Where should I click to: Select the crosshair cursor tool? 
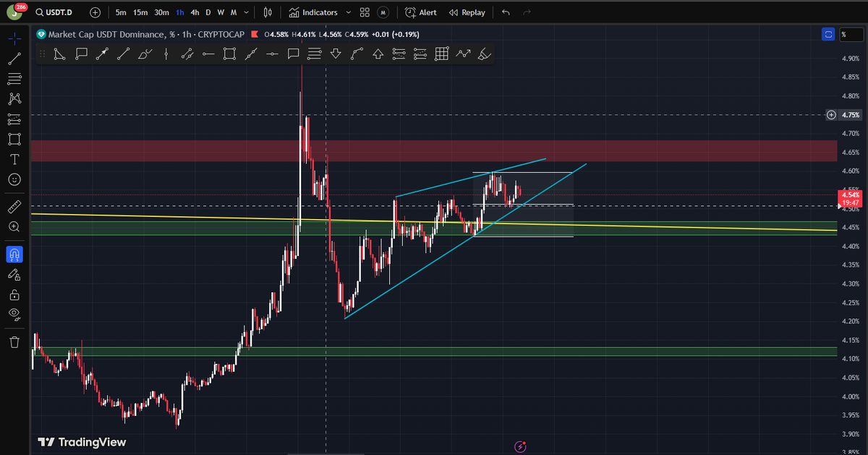[14, 38]
